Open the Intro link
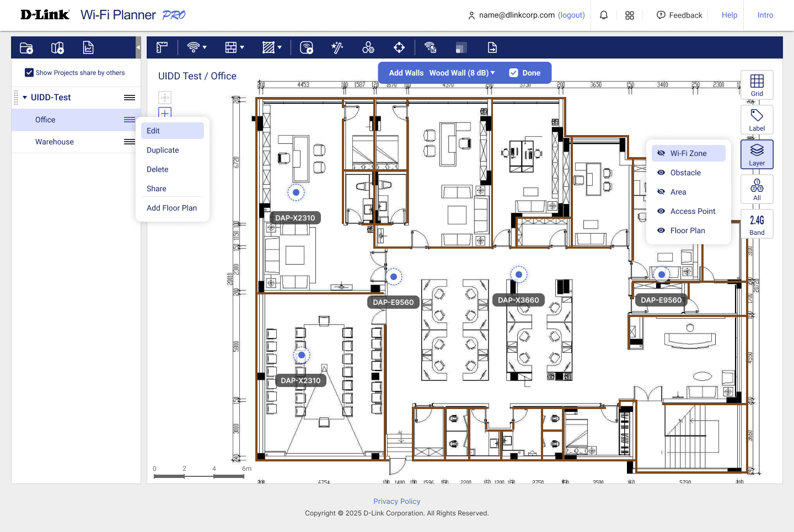Image resolution: width=794 pixels, height=532 pixels. click(765, 15)
